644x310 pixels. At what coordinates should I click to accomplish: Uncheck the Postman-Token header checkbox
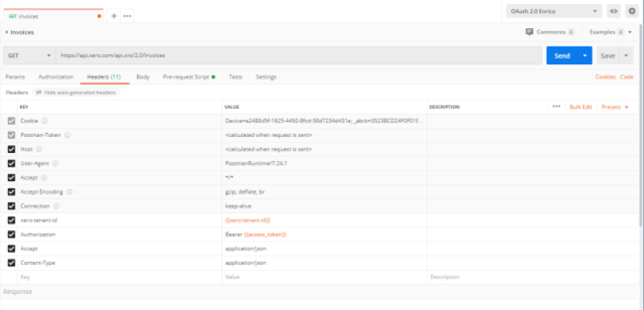coord(11,135)
